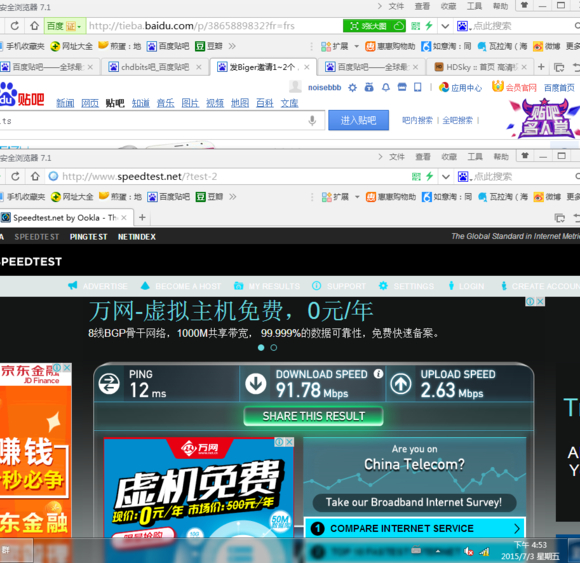580x563 pixels.
Task: Expand more bookmarks chevron in top browser
Action: (x=232, y=46)
